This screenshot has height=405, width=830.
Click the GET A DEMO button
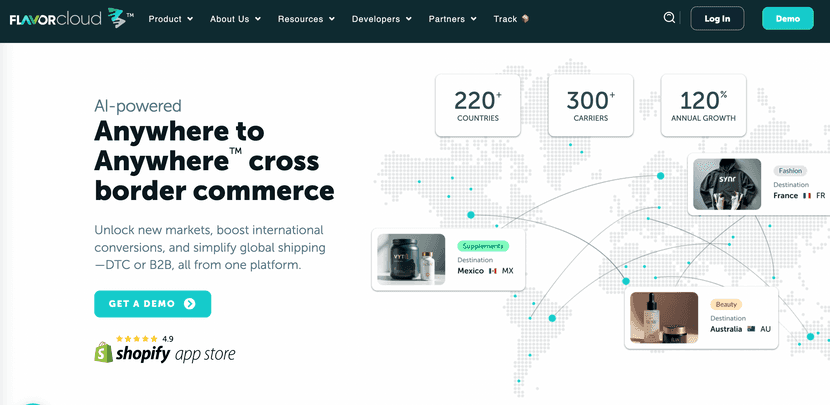point(152,304)
